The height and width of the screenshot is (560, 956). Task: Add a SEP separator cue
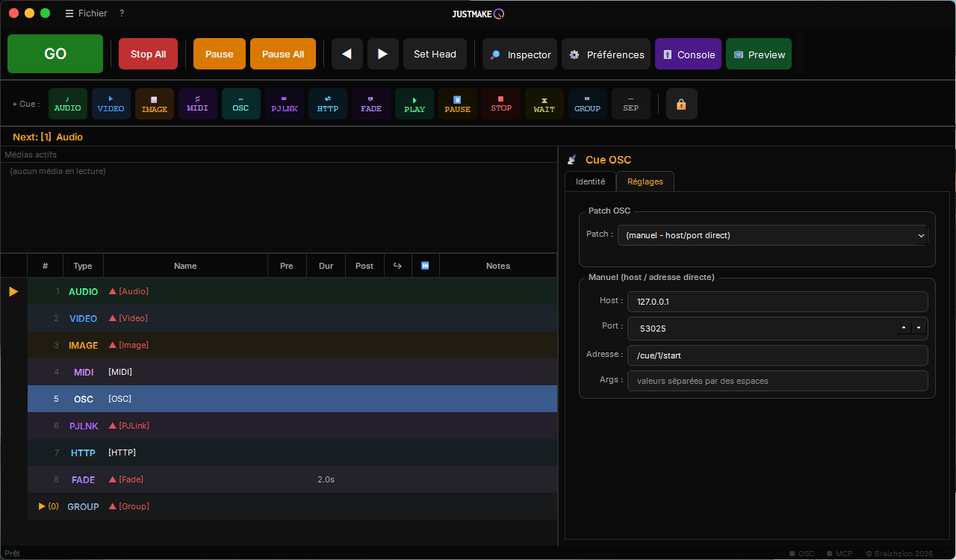(631, 104)
